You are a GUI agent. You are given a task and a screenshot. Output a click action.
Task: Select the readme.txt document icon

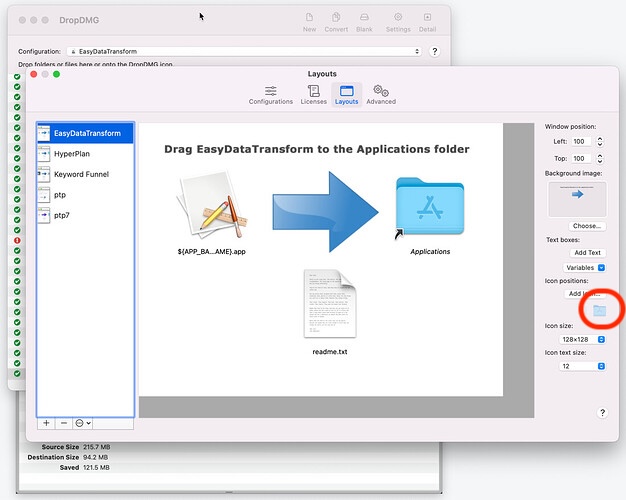pos(329,304)
